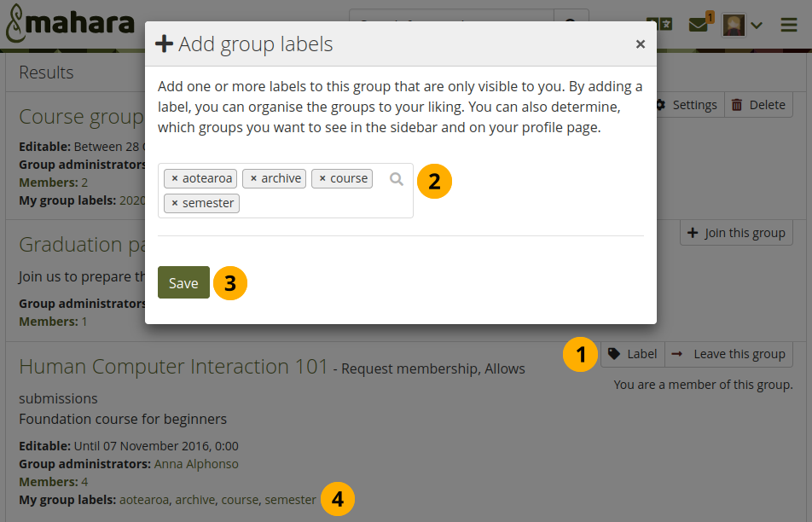The image size is (812, 522).
Task: Open the inbox envelope icon
Action: tap(699, 25)
